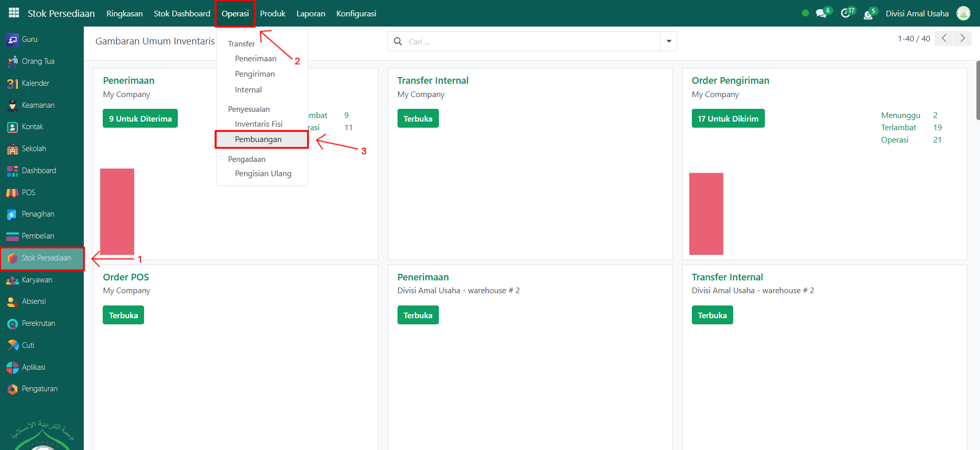
Task: Open the apps grid menu icon
Action: click(x=14, y=13)
